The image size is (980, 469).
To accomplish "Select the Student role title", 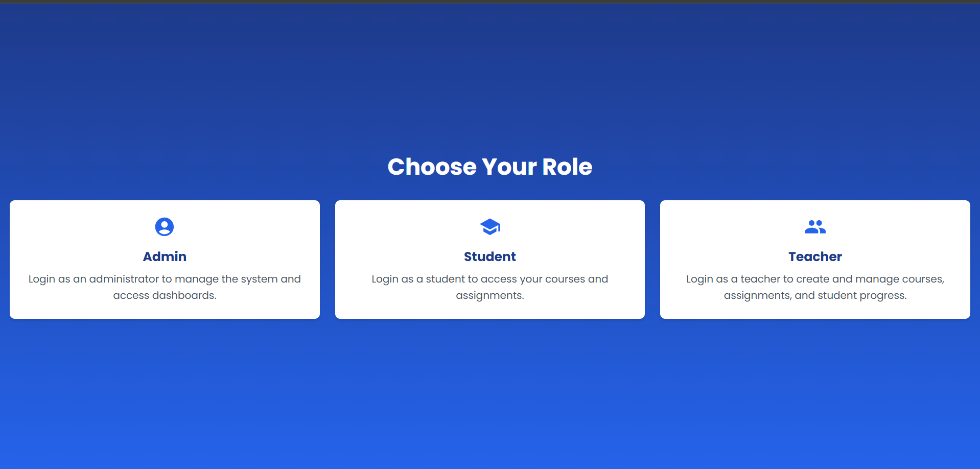I will point(490,256).
